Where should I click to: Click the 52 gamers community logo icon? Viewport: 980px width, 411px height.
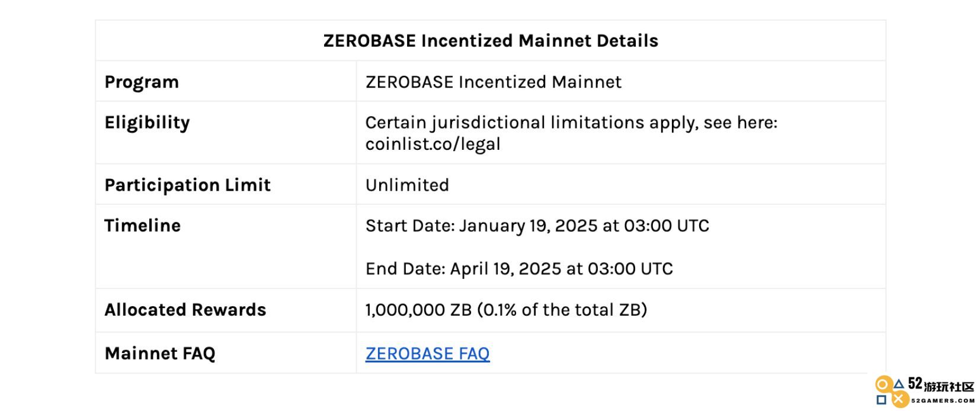[x=892, y=391]
